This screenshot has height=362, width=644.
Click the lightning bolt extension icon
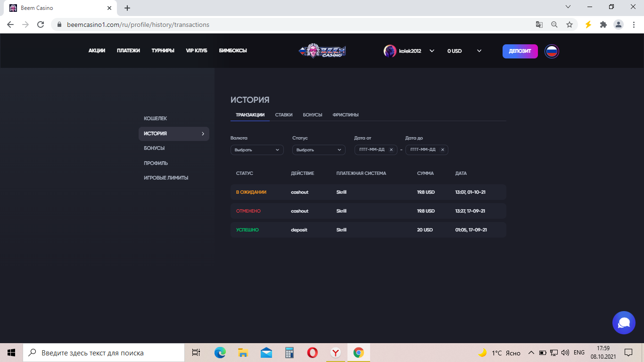588,25
